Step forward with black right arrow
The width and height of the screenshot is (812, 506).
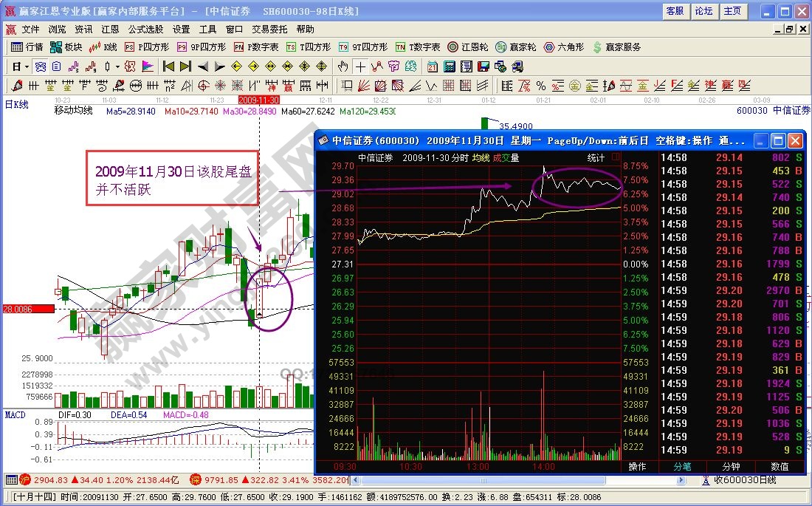[219, 66]
